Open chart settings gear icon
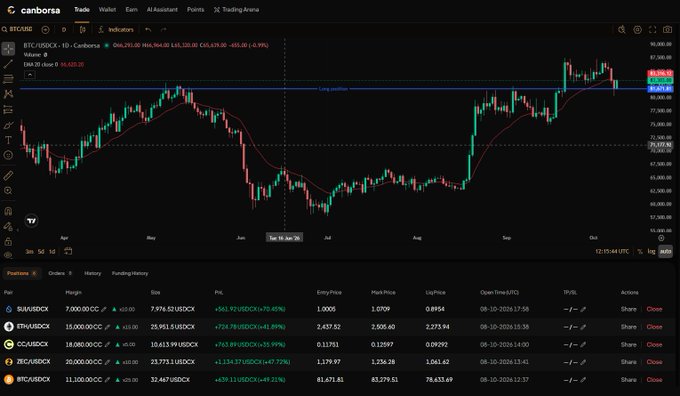This screenshot has width=680, height=396. (x=638, y=29)
